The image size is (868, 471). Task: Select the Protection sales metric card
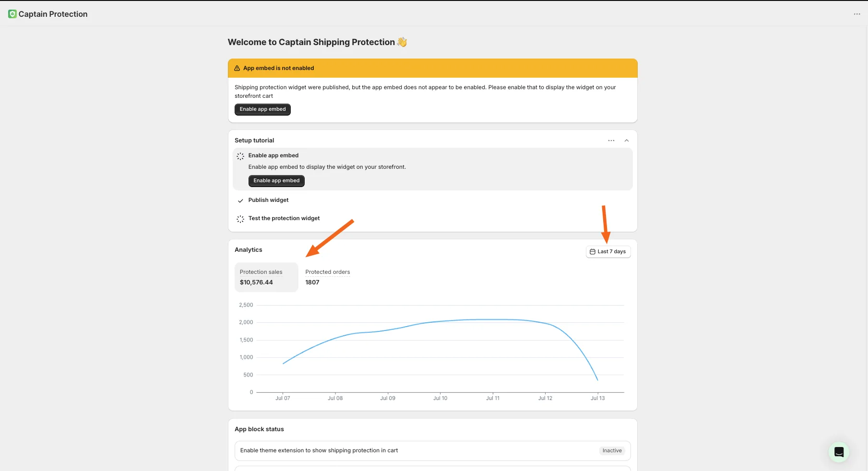[x=266, y=277]
